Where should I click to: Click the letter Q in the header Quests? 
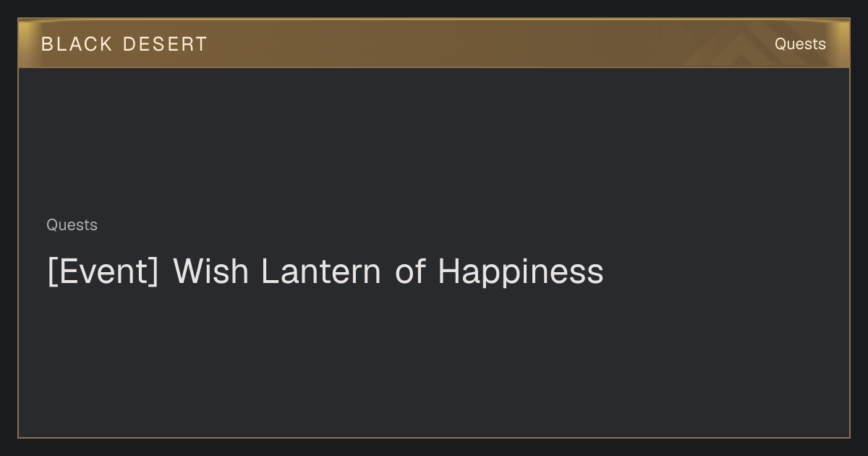point(781,44)
